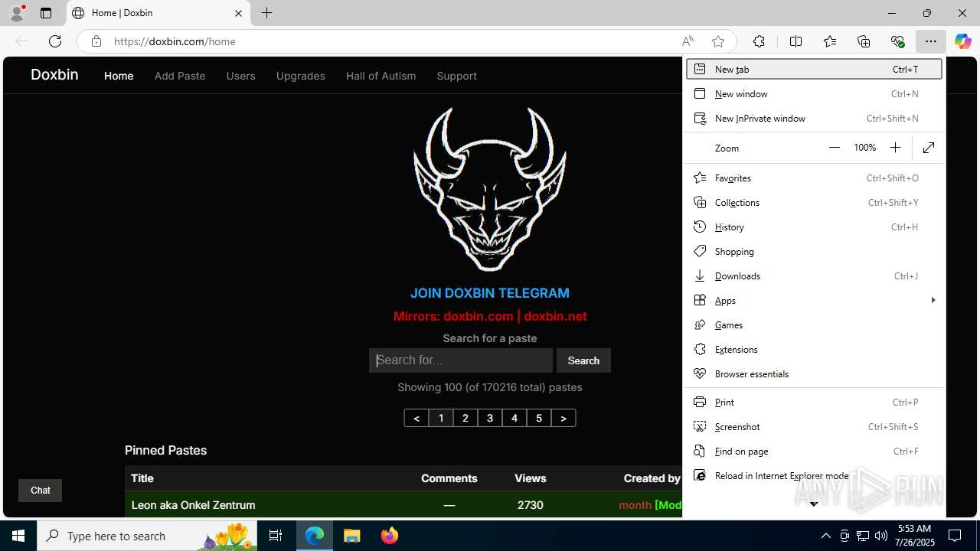Zoom in with plus button in menu

[x=895, y=148]
